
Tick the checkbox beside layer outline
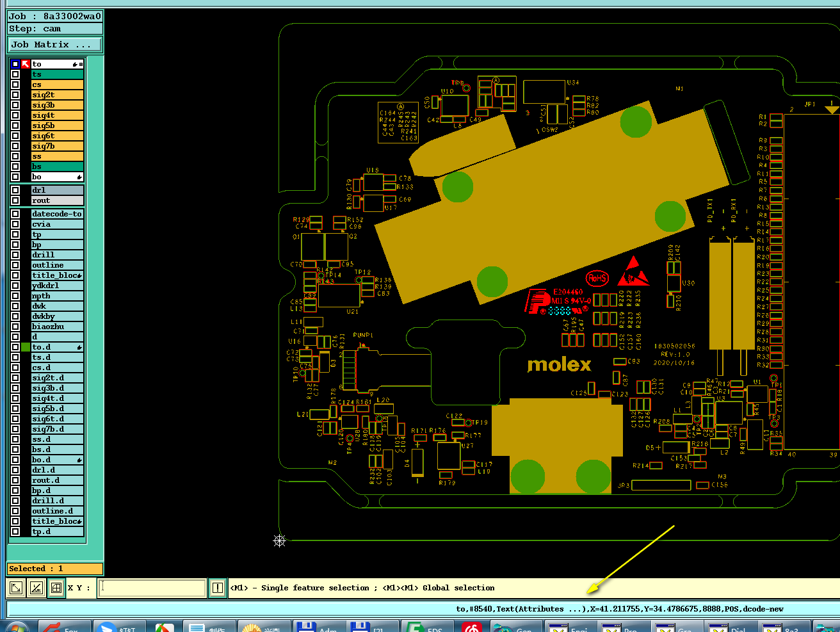click(15, 265)
